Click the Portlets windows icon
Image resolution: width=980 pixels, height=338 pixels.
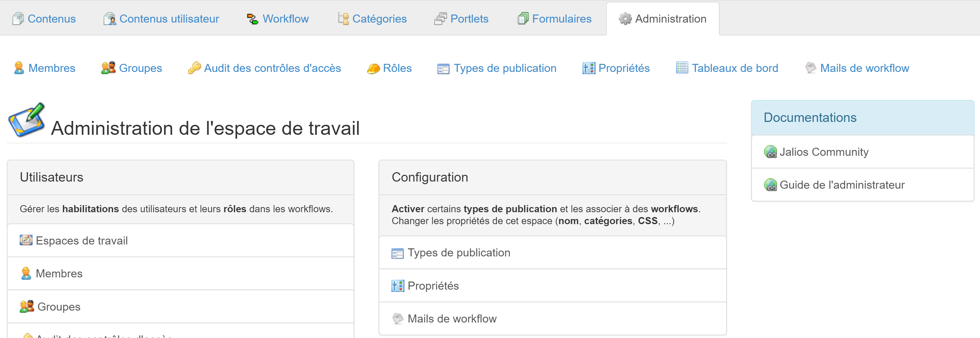point(441,19)
